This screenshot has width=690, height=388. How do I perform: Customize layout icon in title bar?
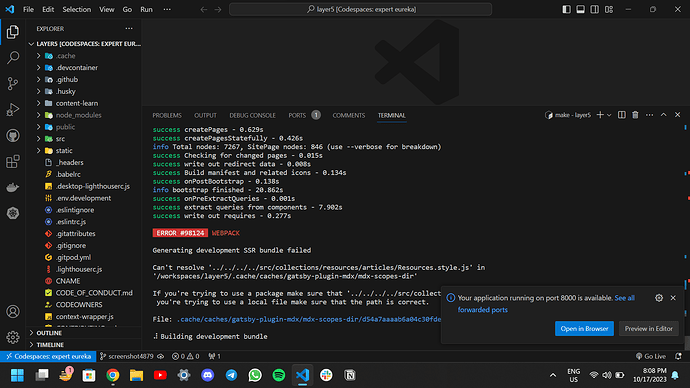click(x=609, y=9)
